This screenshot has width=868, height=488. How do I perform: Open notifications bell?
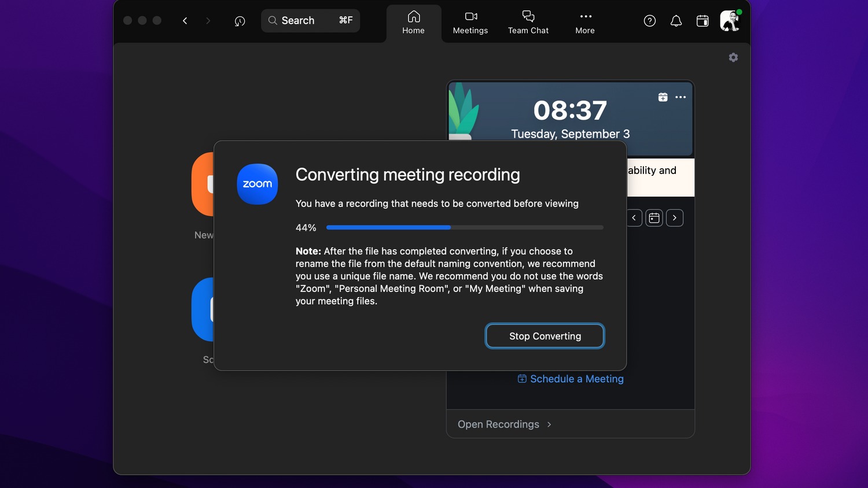point(676,21)
